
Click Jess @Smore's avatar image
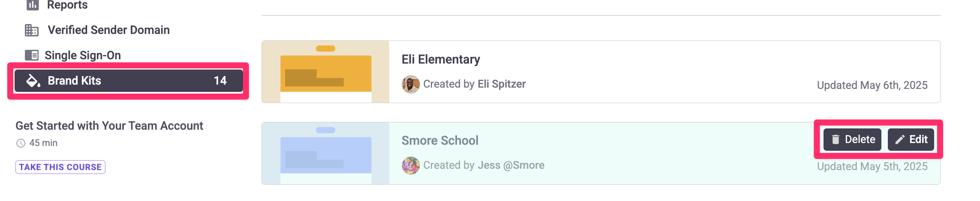click(x=411, y=165)
